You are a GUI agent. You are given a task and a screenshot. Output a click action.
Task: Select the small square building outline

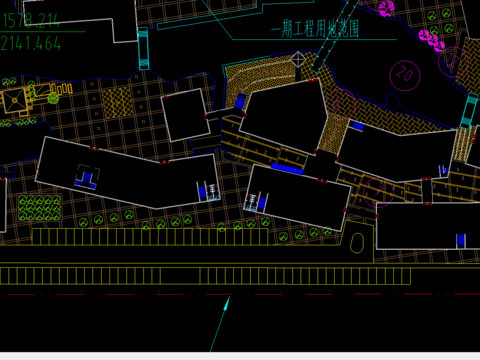pos(186,115)
